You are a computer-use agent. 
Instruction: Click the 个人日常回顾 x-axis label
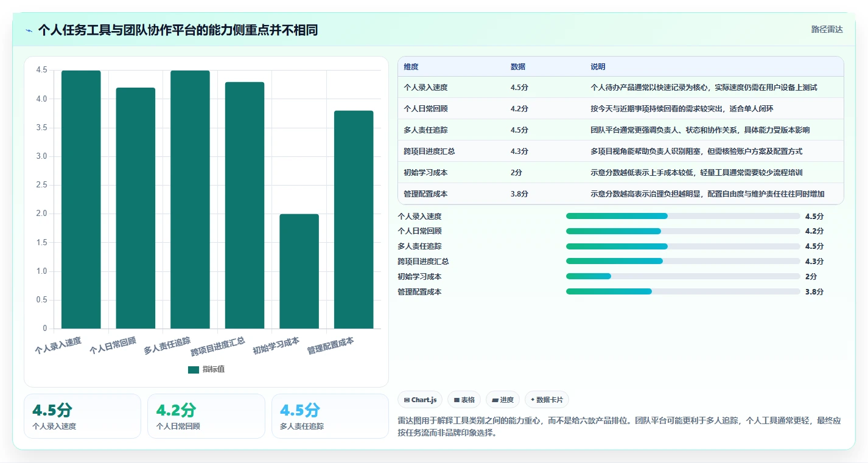pos(113,345)
